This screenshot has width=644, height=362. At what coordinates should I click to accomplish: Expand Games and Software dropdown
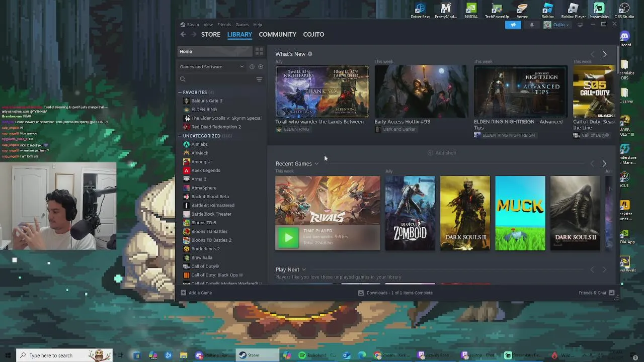242,67
